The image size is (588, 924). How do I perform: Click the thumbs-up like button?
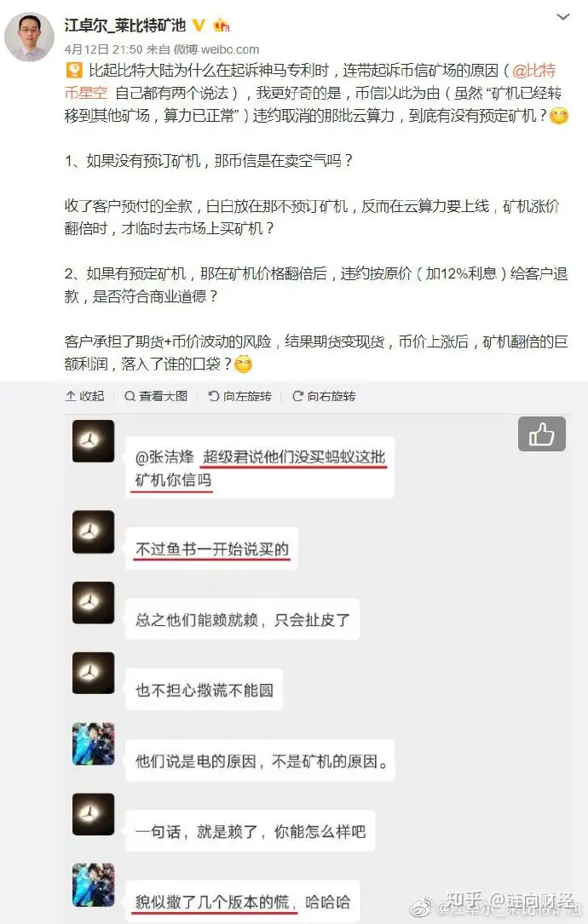(541, 434)
